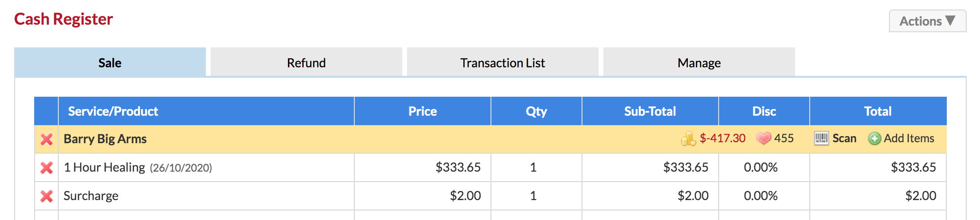Go to the Transaction List tab
The height and width of the screenshot is (220, 980).
pos(503,63)
